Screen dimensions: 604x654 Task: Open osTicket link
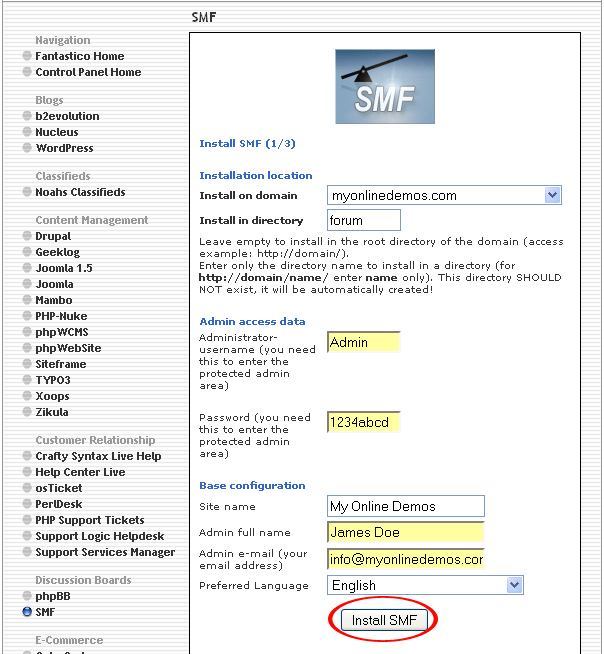(x=58, y=488)
